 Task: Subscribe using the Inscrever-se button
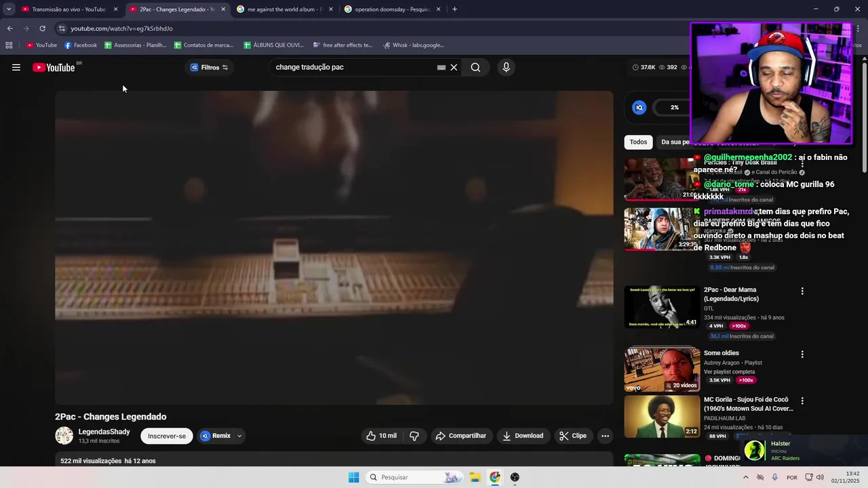coord(167,436)
